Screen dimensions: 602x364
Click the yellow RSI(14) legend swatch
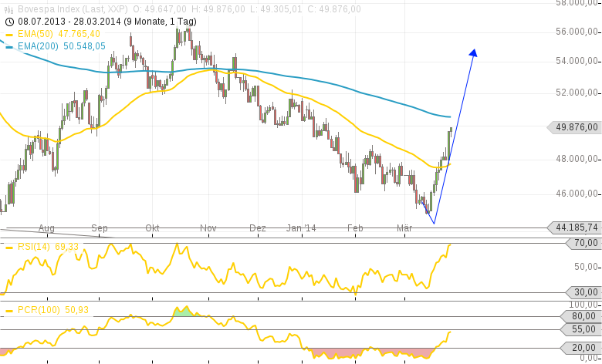pyautogui.click(x=9, y=248)
